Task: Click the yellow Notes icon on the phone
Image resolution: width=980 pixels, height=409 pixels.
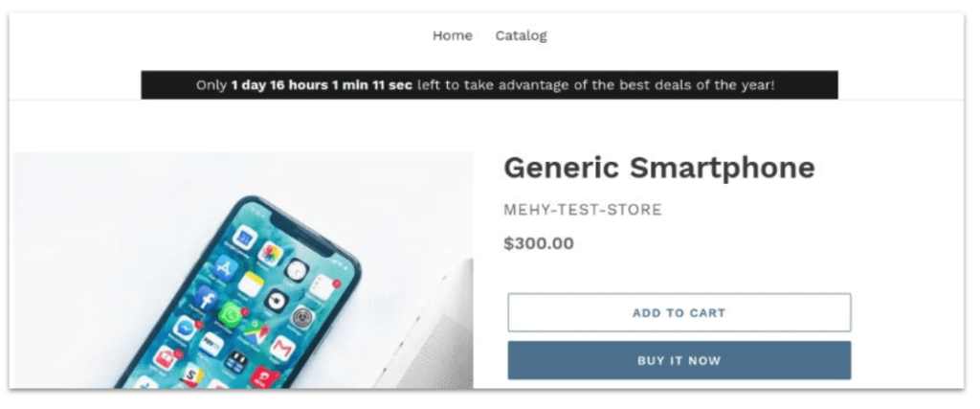Action: point(251,284)
